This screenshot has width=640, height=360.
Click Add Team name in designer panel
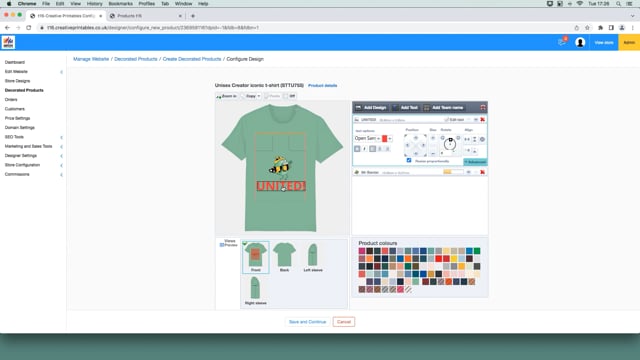coord(444,108)
